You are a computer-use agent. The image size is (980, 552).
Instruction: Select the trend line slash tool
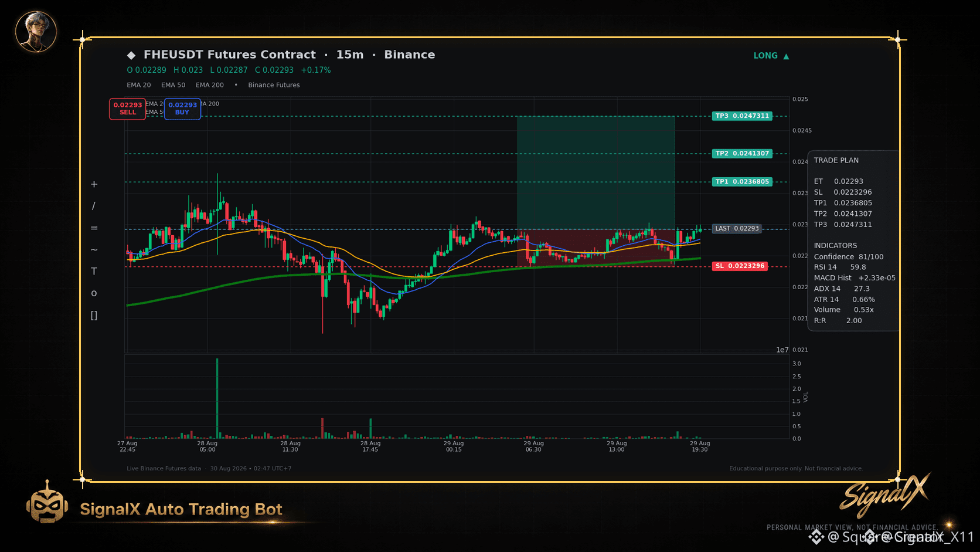coord(94,206)
